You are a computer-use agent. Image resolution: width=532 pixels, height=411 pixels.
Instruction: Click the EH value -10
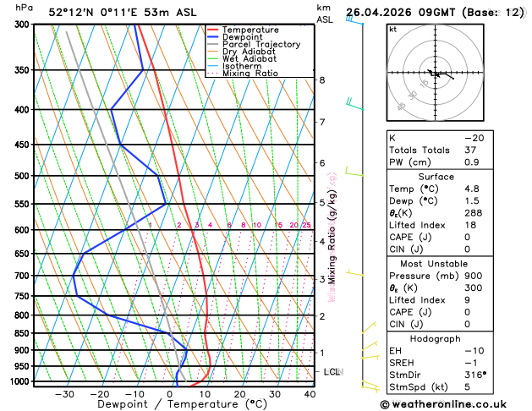[x=474, y=351]
